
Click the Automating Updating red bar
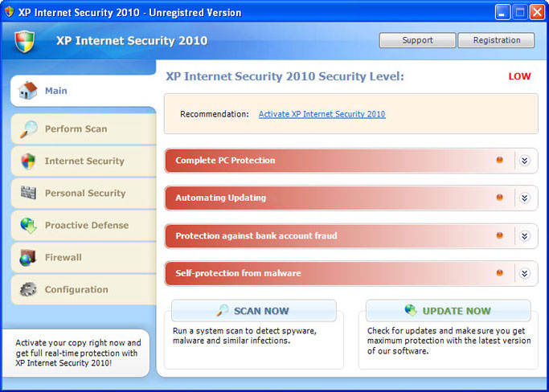(x=350, y=198)
